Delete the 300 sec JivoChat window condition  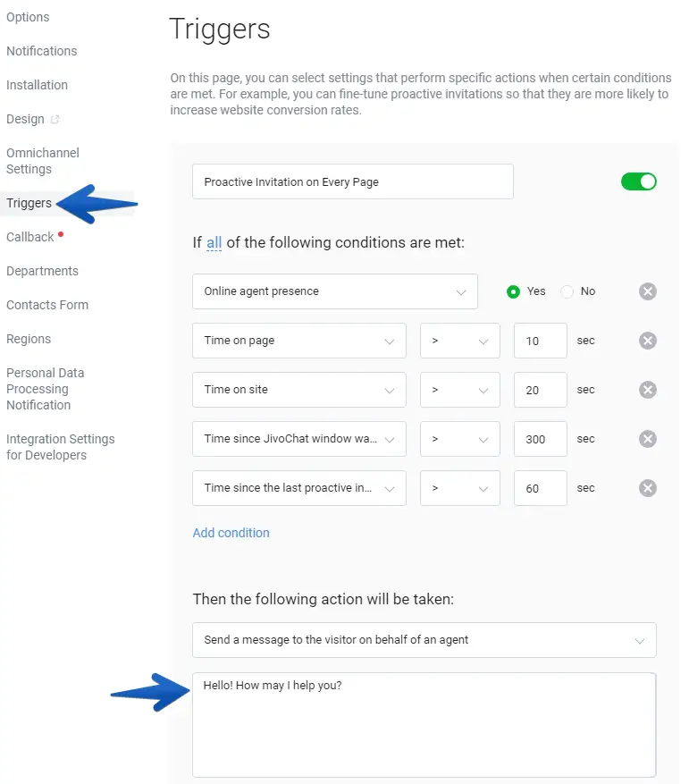(x=648, y=439)
